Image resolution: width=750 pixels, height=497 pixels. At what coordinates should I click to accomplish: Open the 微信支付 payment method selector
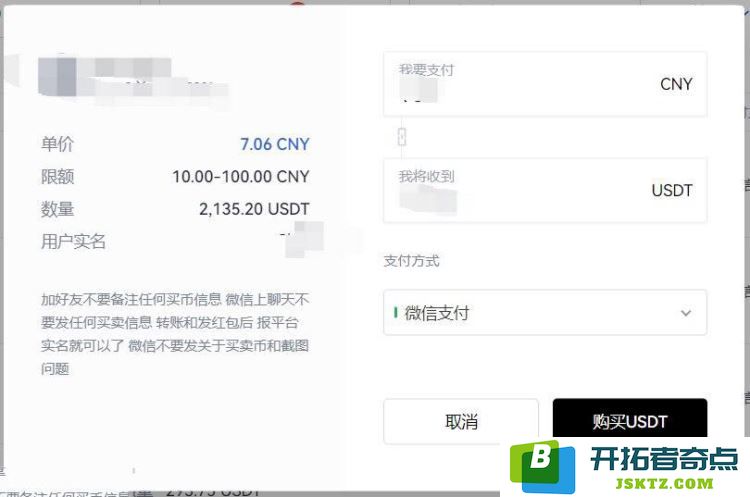tap(545, 312)
